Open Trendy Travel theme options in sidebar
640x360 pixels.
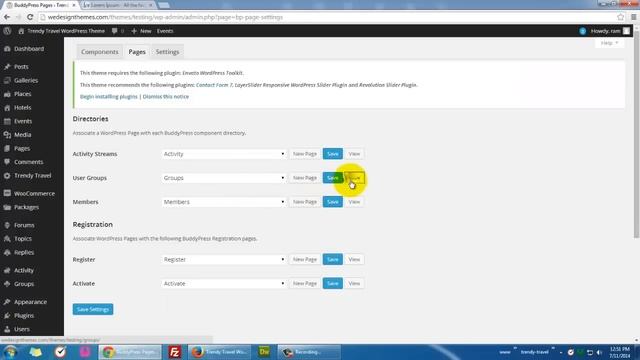[x=32, y=176]
